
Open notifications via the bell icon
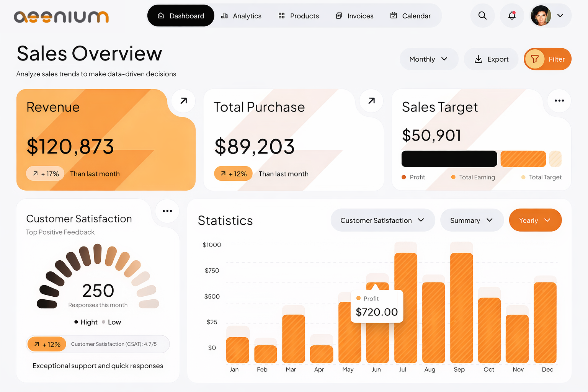(512, 16)
